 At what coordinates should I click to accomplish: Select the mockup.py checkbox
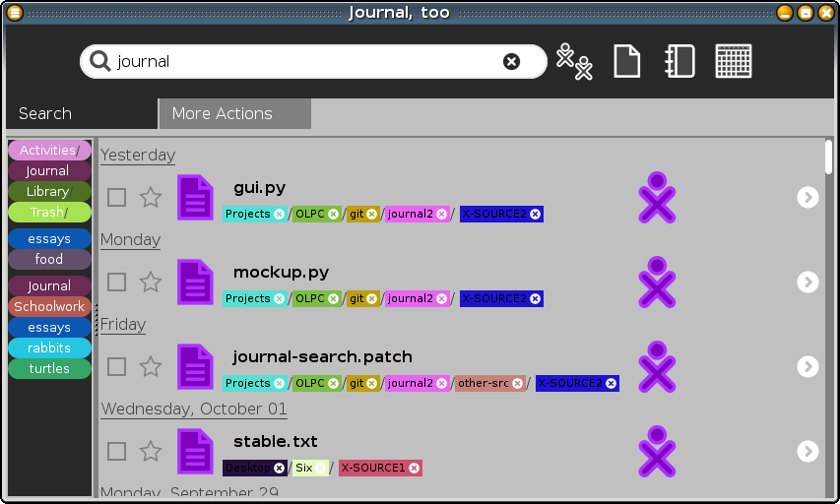coord(117,282)
